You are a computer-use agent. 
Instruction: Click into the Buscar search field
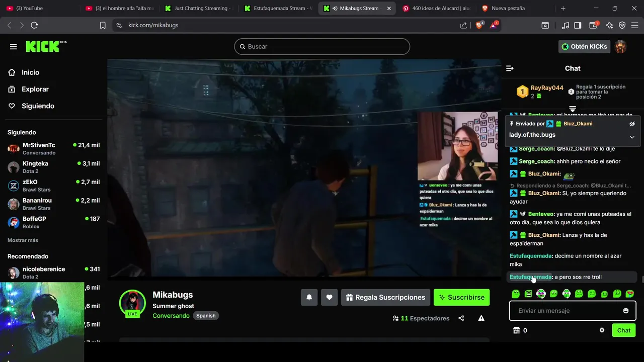click(x=322, y=46)
